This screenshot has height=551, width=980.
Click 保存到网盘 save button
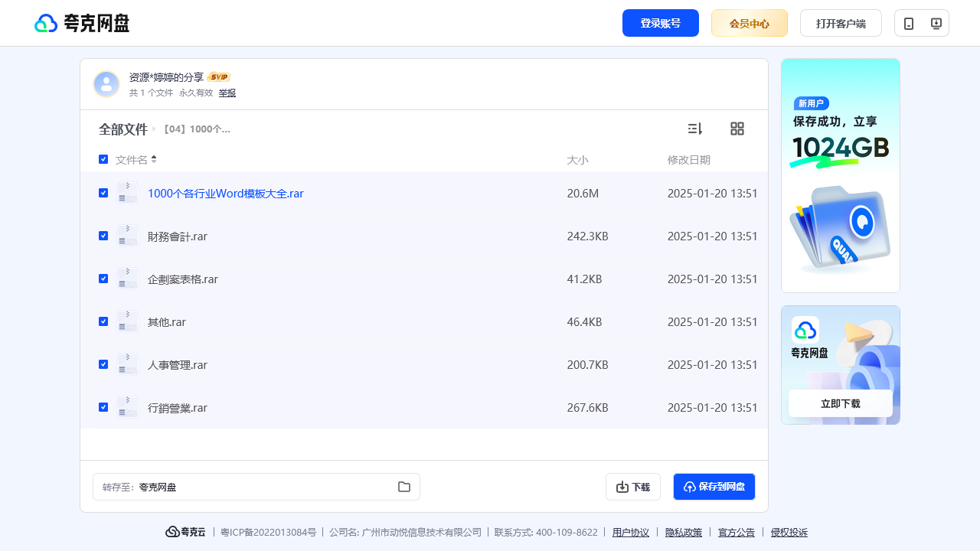coord(714,487)
